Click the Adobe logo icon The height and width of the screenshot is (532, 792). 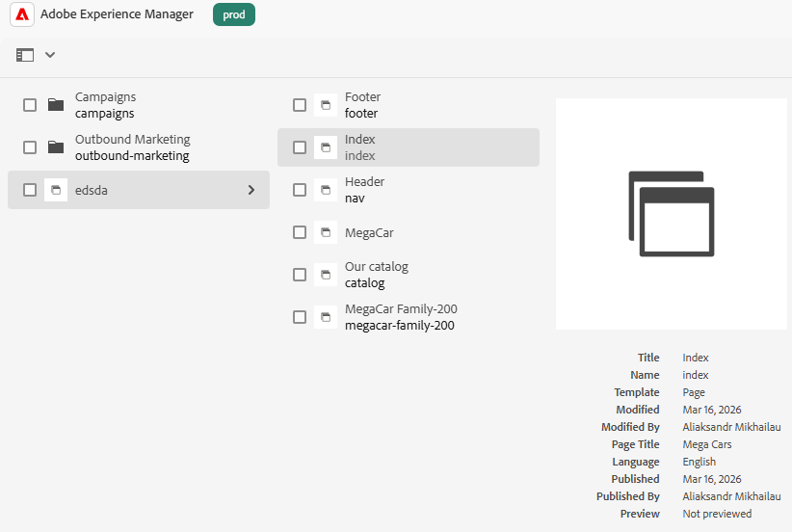click(22, 14)
